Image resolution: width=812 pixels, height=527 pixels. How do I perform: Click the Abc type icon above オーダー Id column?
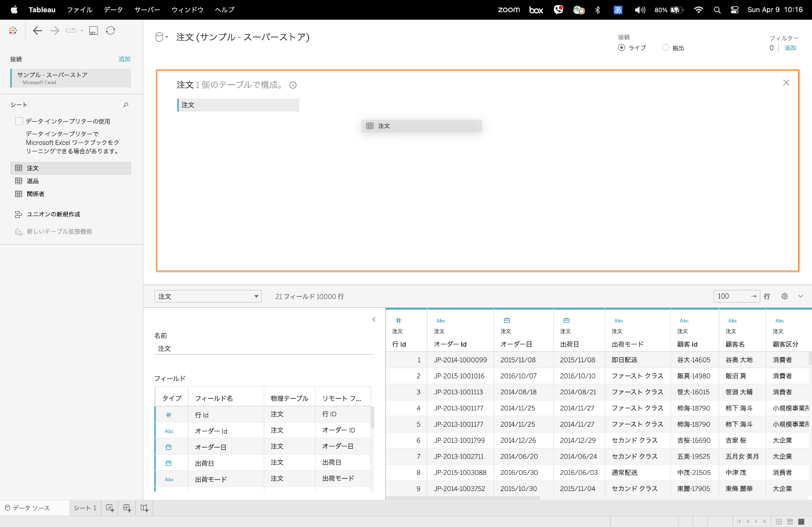click(441, 321)
